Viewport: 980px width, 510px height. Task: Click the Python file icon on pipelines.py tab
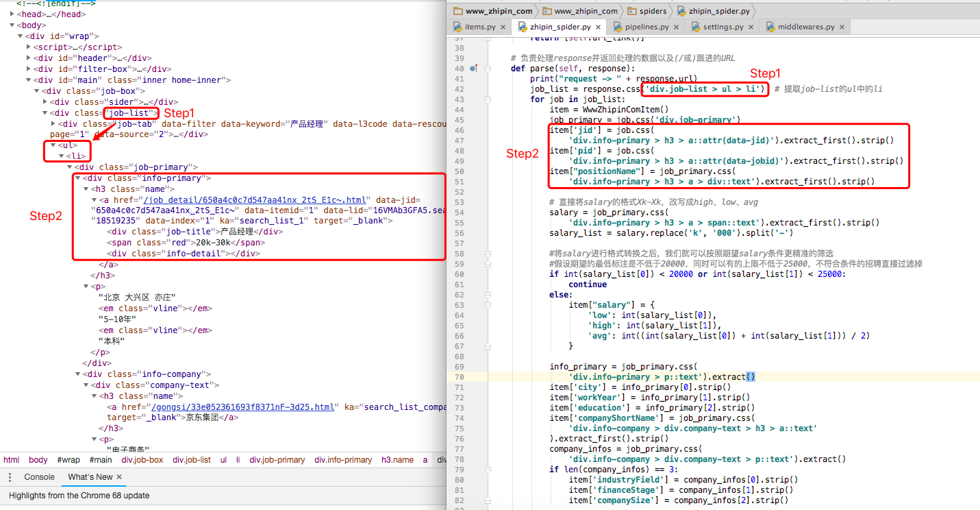click(x=618, y=27)
